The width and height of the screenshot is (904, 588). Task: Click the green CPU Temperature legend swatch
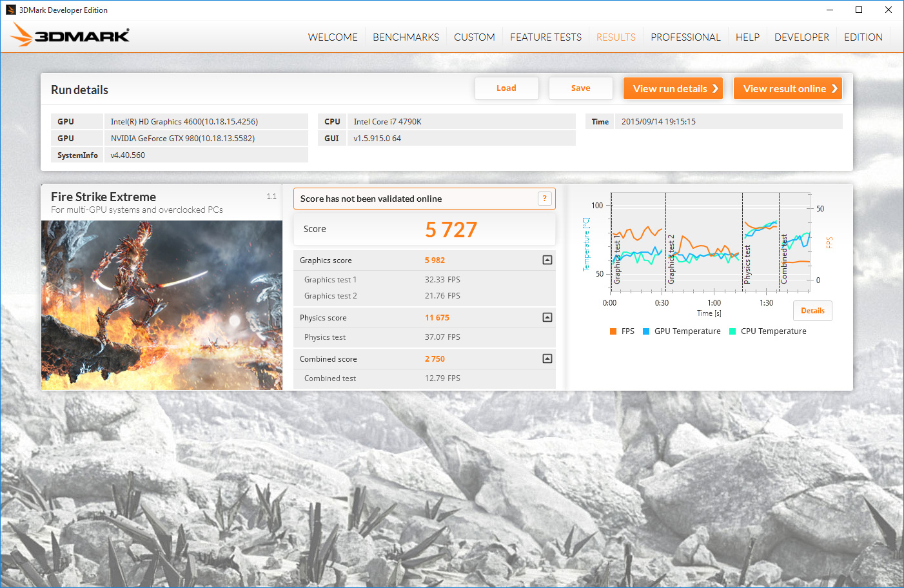732,331
